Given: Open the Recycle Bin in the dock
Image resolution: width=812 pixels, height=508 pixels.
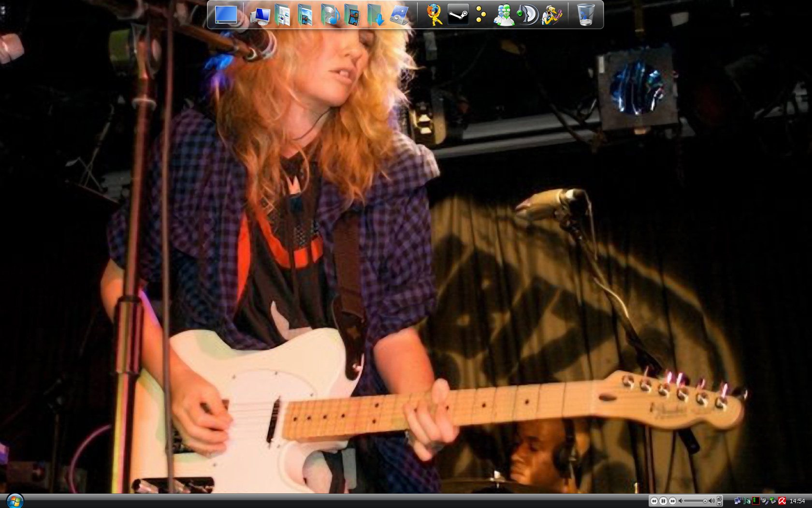Looking at the screenshot, I should pyautogui.click(x=586, y=15).
